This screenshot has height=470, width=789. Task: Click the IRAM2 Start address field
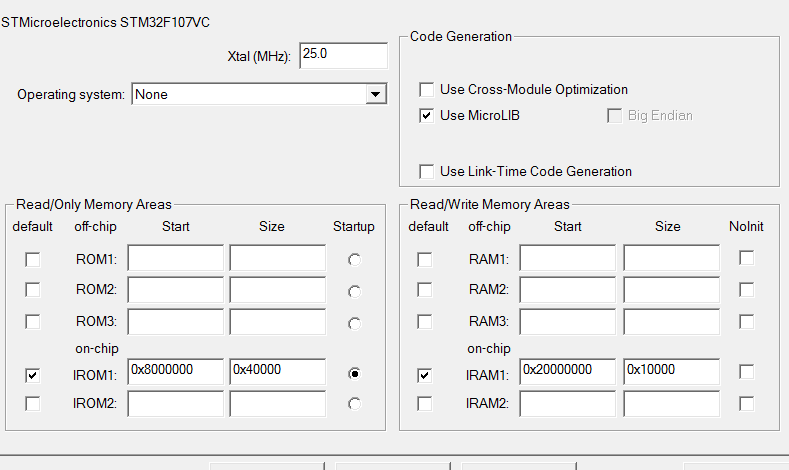coord(568,404)
